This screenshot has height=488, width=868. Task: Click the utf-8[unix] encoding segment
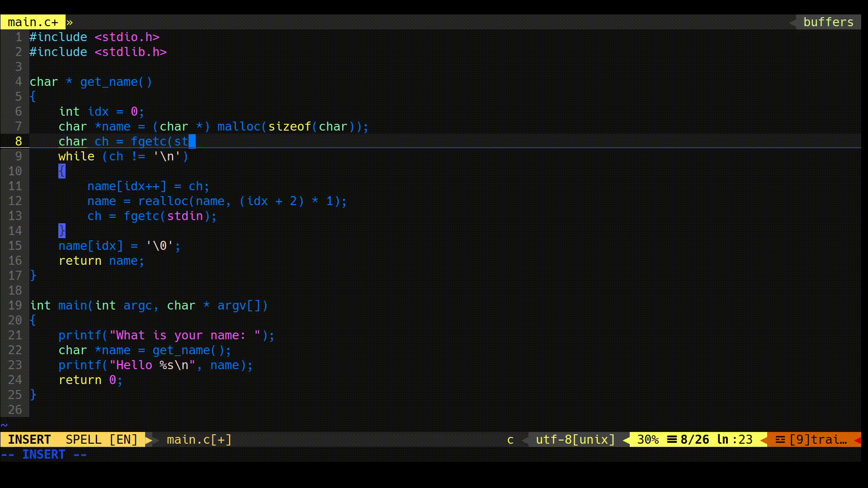tap(575, 439)
